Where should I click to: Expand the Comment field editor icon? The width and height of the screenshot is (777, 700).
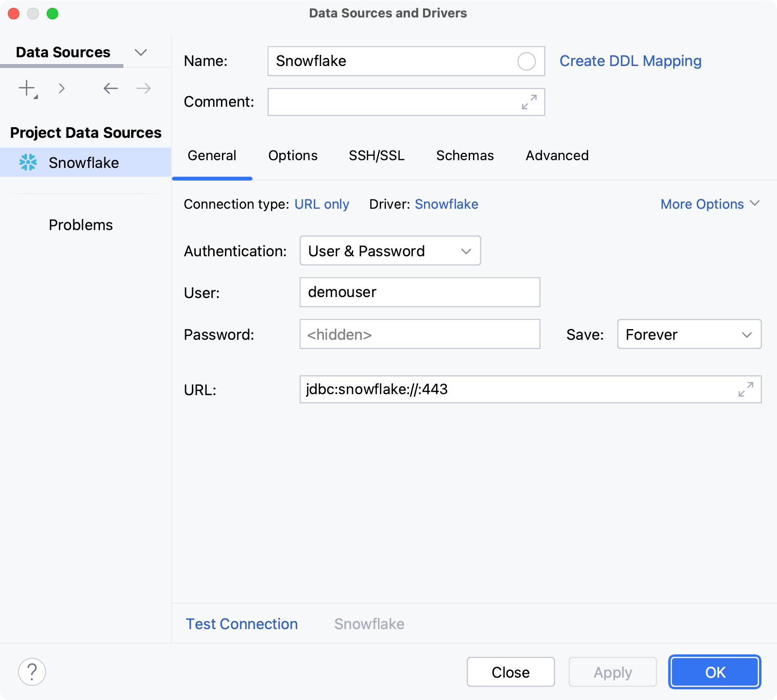click(x=529, y=102)
